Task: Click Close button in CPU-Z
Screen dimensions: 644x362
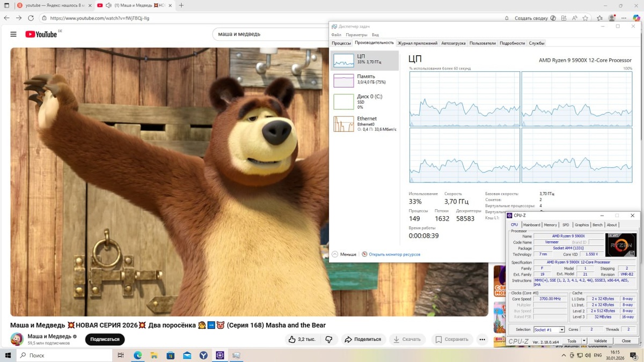Action: pyautogui.click(x=626, y=341)
